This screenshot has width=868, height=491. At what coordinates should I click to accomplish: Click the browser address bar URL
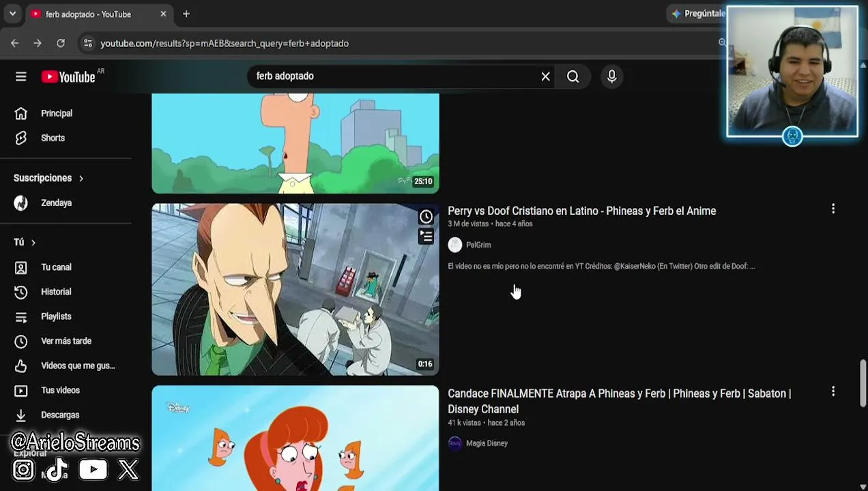point(225,43)
